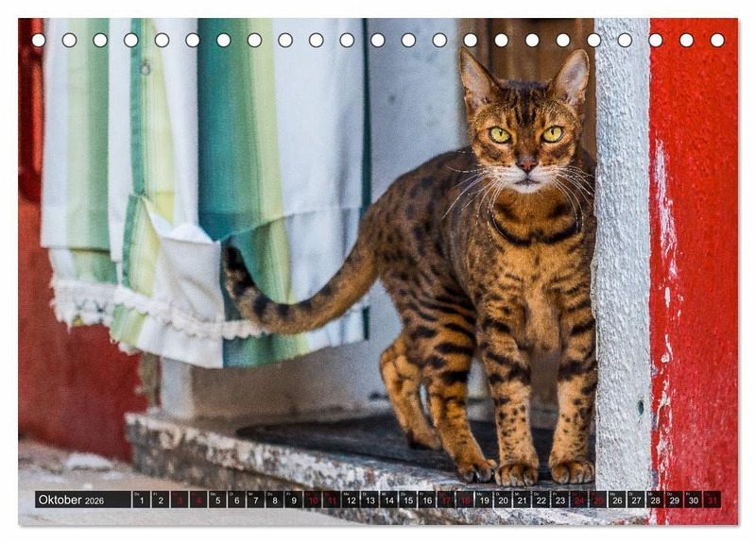
Task: Pick day 9 on the calendar
Action: [x=294, y=500]
